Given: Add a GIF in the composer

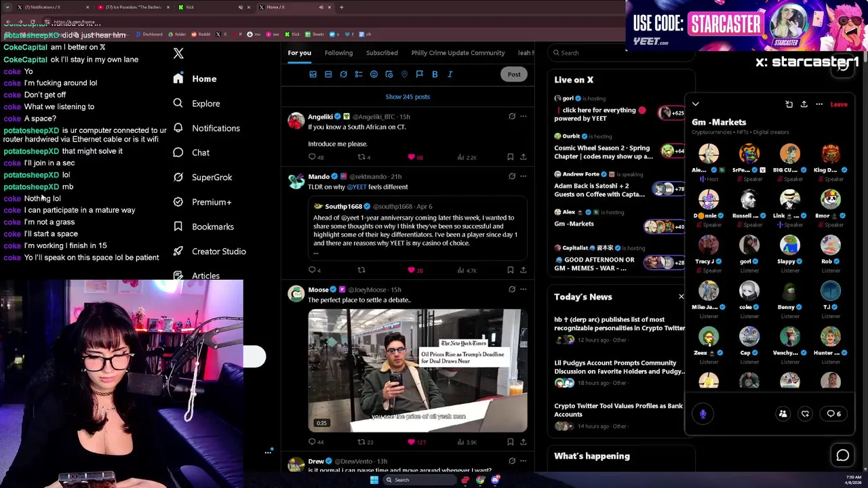Looking at the screenshot, I should pyautogui.click(x=328, y=75).
